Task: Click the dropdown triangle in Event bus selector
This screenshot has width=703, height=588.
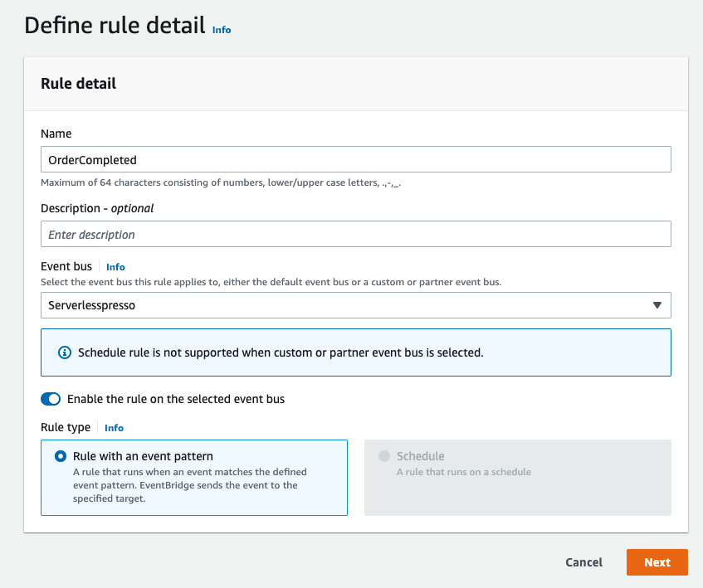Action: pyautogui.click(x=657, y=305)
